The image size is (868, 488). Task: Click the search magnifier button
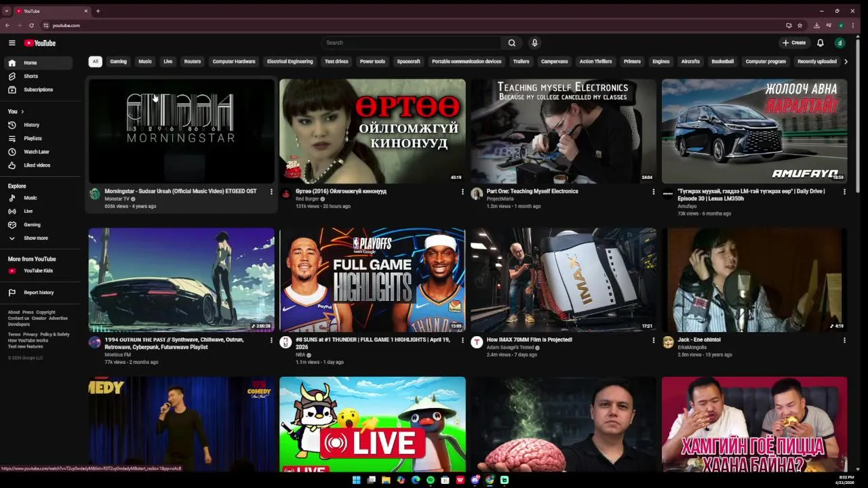(x=512, y=43)
